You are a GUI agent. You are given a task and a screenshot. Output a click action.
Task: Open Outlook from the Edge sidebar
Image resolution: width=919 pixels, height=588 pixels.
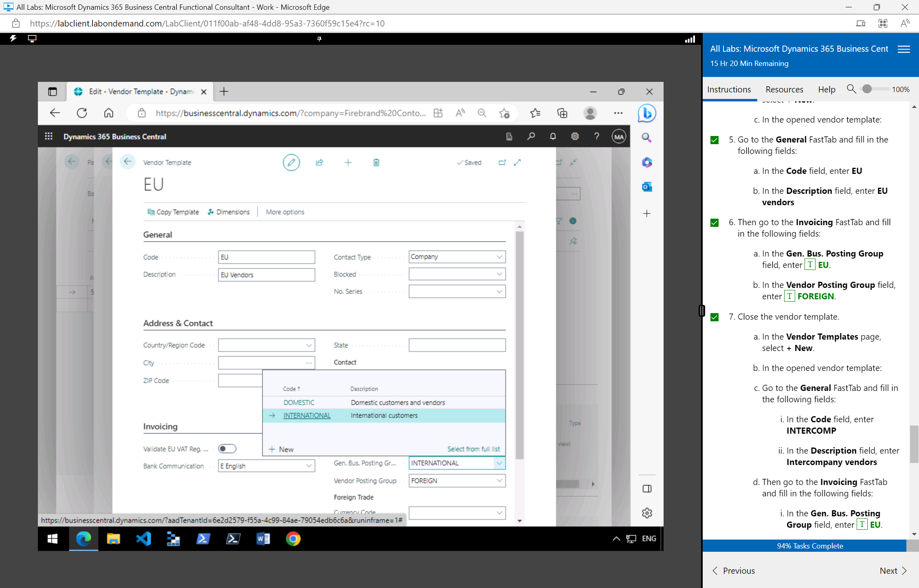646,187
